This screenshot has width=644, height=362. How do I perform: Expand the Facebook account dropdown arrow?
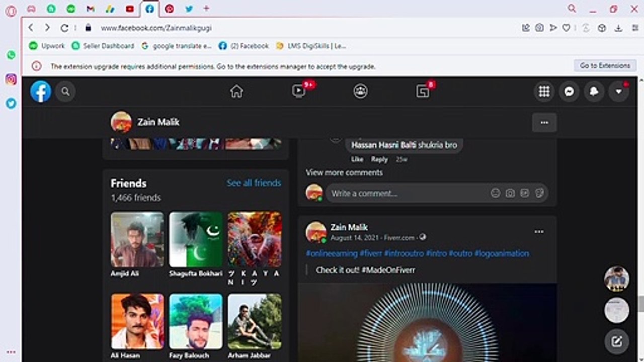[x=619, y=92]
